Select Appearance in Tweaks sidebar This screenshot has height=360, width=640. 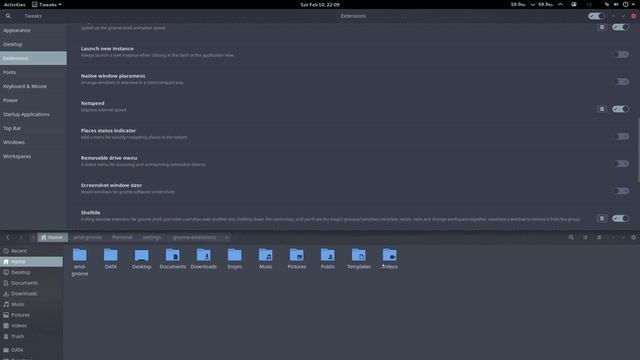[x=33, y=30]
